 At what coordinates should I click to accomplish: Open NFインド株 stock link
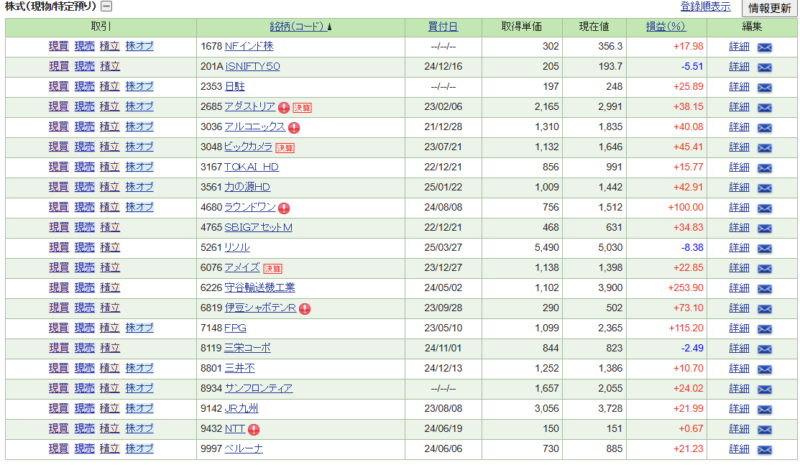pyautogui.click(x=249, y=46)
